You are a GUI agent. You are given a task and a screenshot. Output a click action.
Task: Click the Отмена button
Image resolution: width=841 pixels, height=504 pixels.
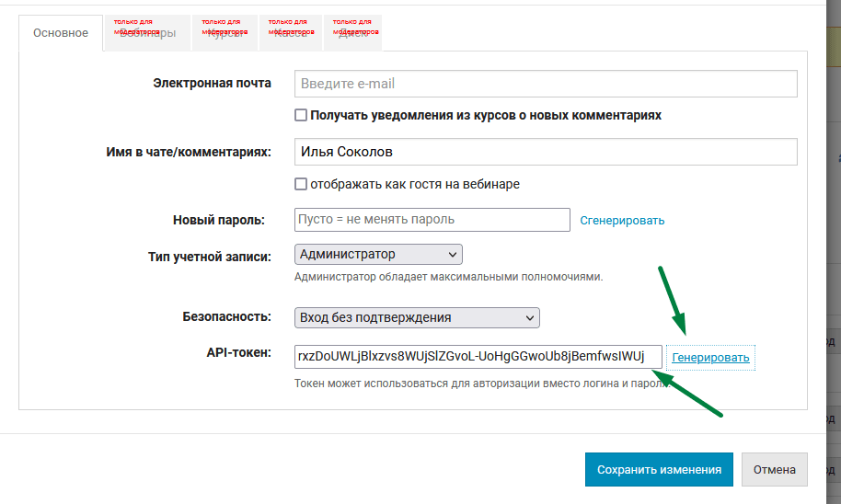774,469
